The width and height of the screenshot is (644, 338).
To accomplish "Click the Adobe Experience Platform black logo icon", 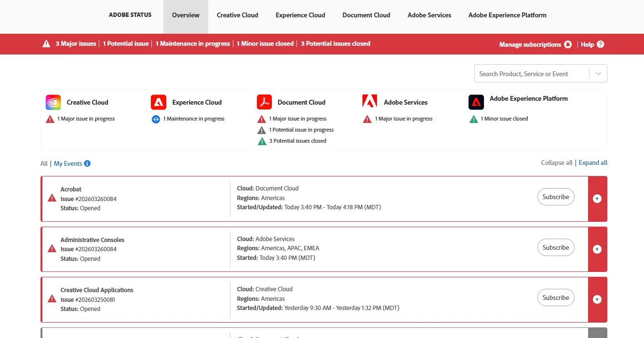I will click(x=476, y=102).
